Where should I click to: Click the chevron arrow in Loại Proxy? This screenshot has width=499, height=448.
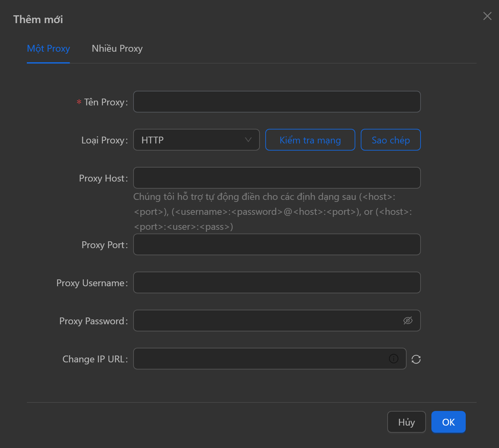click(x=248, y=140)
